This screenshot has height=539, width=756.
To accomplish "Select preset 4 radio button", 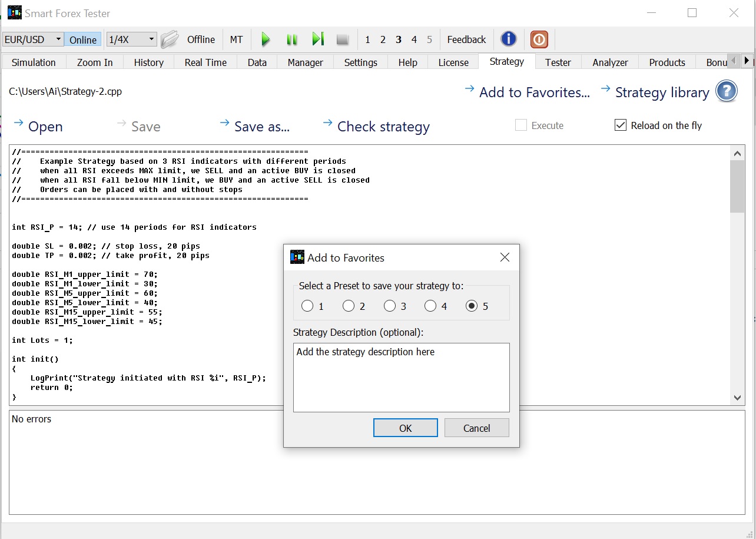I will [430, 306].
